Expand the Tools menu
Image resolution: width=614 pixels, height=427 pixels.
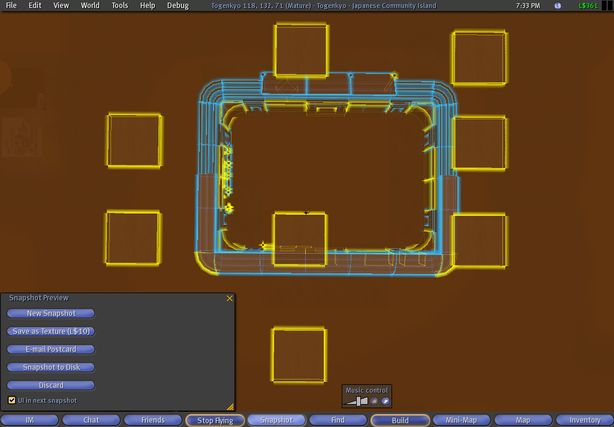(x=119, y=5)
